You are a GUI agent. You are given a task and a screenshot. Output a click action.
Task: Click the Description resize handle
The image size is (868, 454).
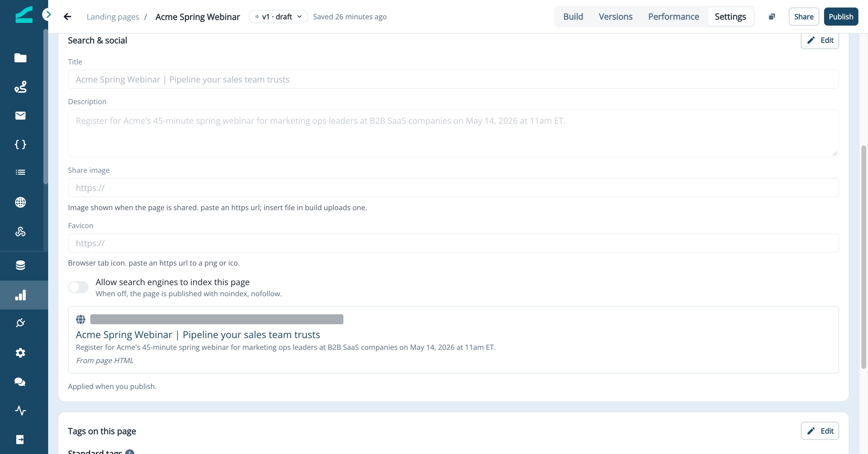(835, 153)
